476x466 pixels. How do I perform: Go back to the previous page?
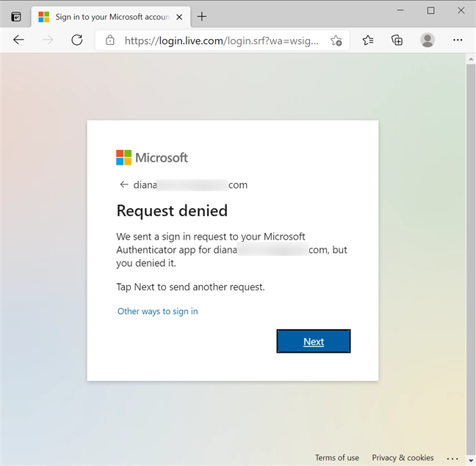[18, 40]
